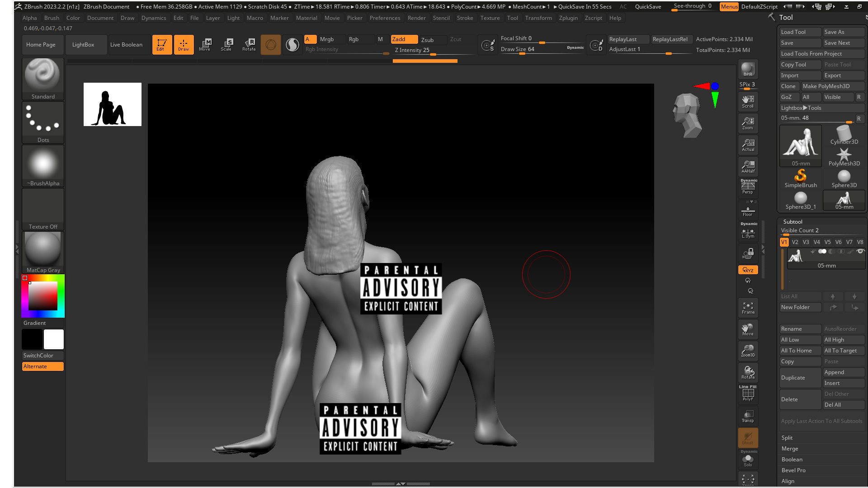The width and height of the screenshot is (868, 488).
Task: Select the 05-mm subtool row
Action: click(x=826, y=259)
